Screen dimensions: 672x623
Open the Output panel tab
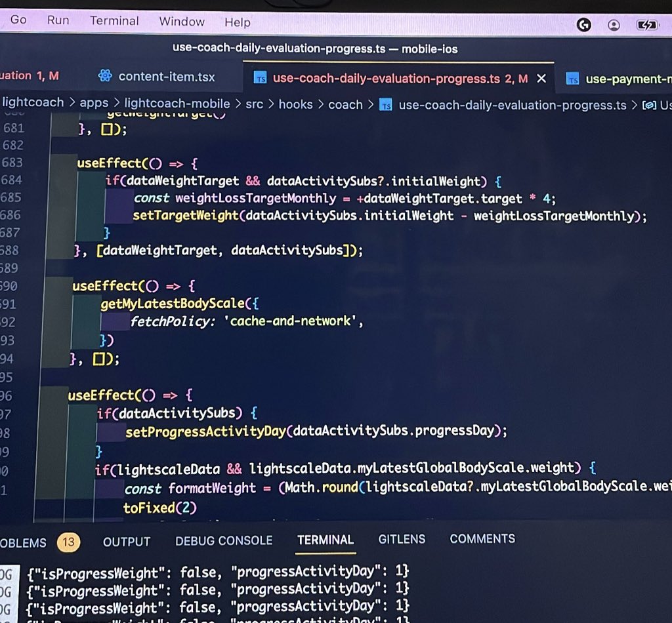tap(127, 542)
